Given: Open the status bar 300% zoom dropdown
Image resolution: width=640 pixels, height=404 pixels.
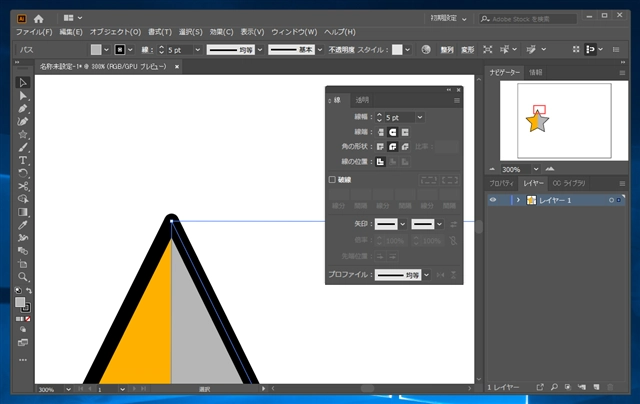Looking at the screenshot, I should coord(68,389).
